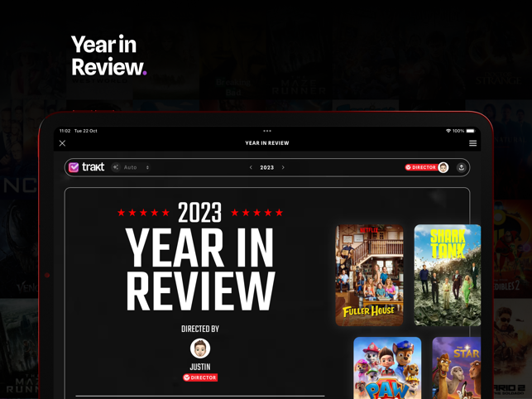532x399 pixels.
Task: Click the JUSTIN name text
Action: (x=200, y=367)
